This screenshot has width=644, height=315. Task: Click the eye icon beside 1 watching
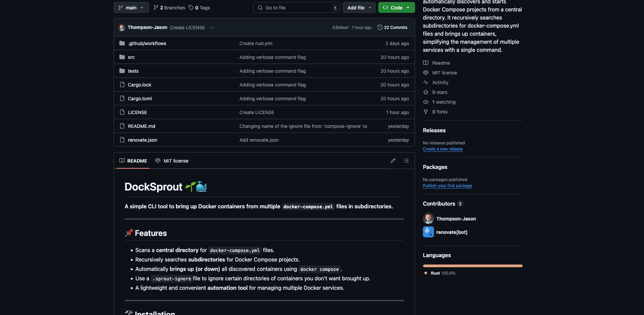click(x=426, y=102)
